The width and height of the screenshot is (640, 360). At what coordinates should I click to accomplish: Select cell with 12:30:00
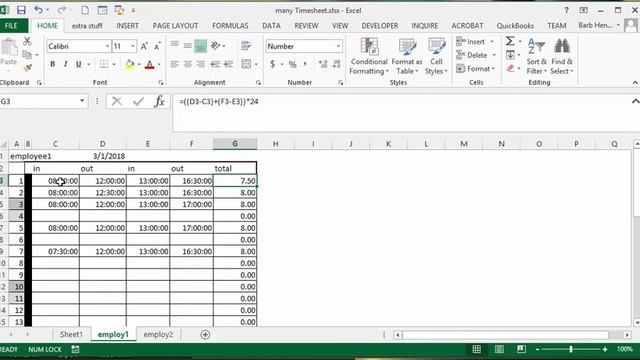pyautogui.click(x=103, y=193)
